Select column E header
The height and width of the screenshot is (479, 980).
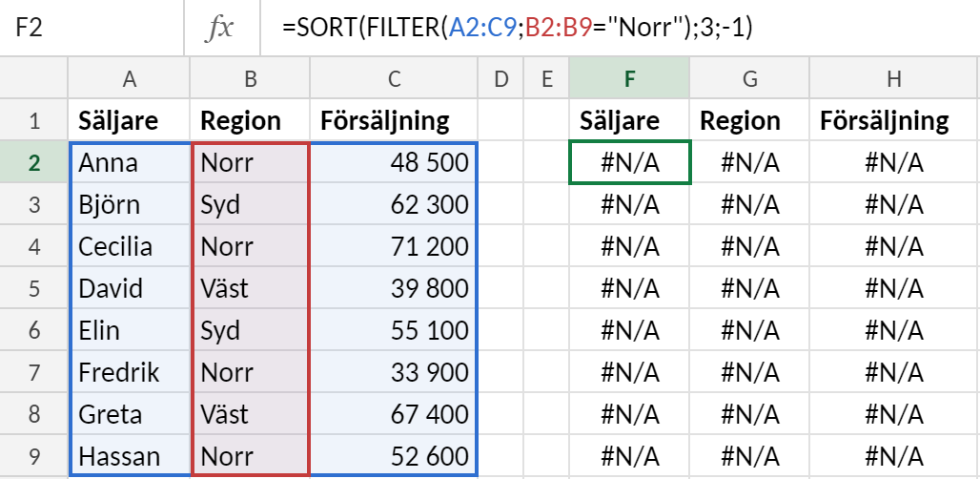[x=546, y=78]
